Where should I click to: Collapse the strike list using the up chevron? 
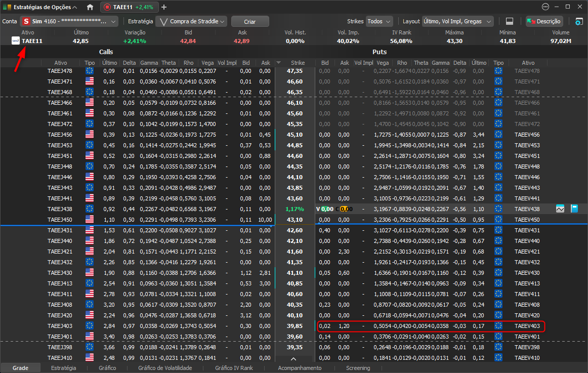[x=293, y=359]
